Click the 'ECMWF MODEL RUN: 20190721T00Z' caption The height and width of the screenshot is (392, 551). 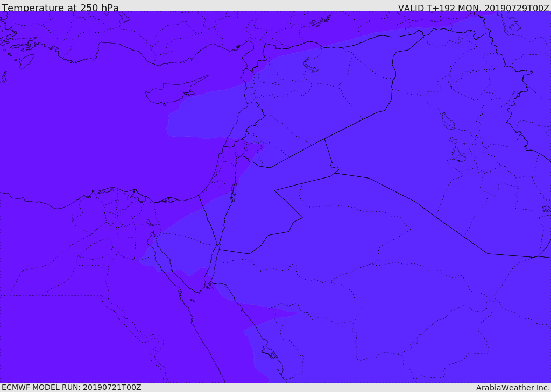click(72, 387)
